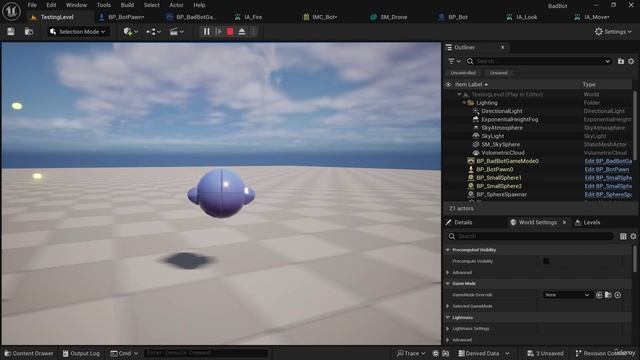Viewport: 640px width, 360px height.
Task: Open the Settings dropdown in toolbar
Action: click(613, 31)
